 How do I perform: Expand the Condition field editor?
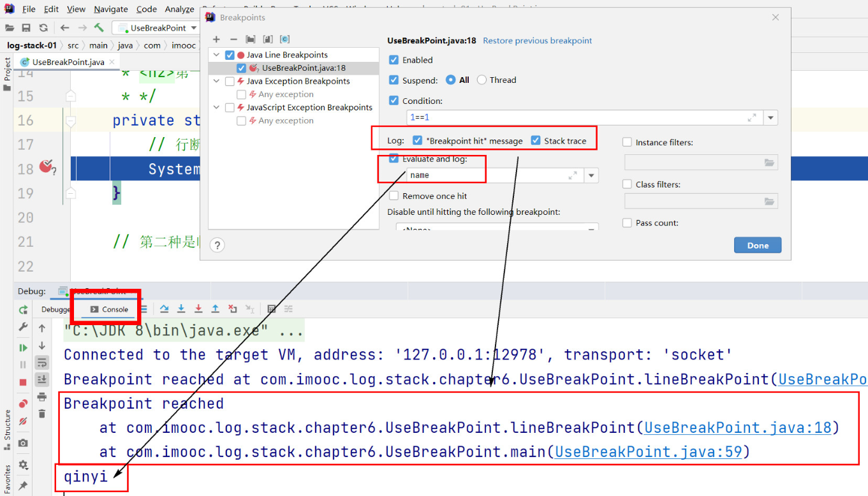pyautogui.click(x=752, y=118)
